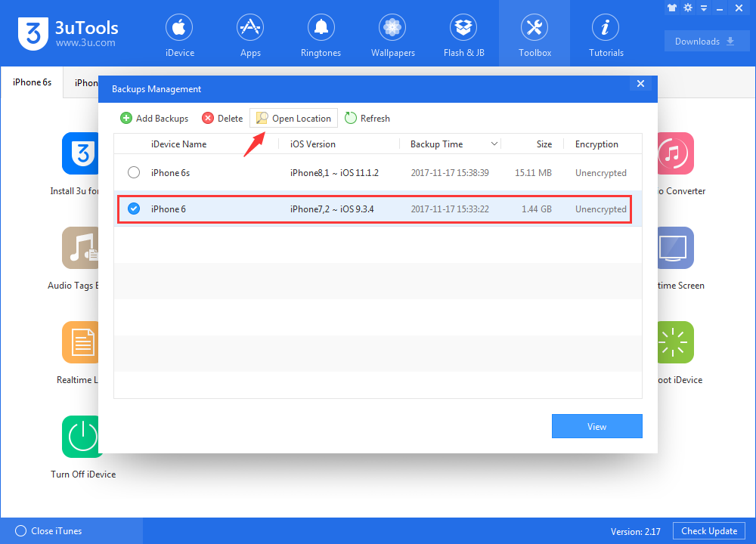This screenshot has height=544, width=756.
Task: Open the Audio Converter tool icon
Action: (676, 153)
